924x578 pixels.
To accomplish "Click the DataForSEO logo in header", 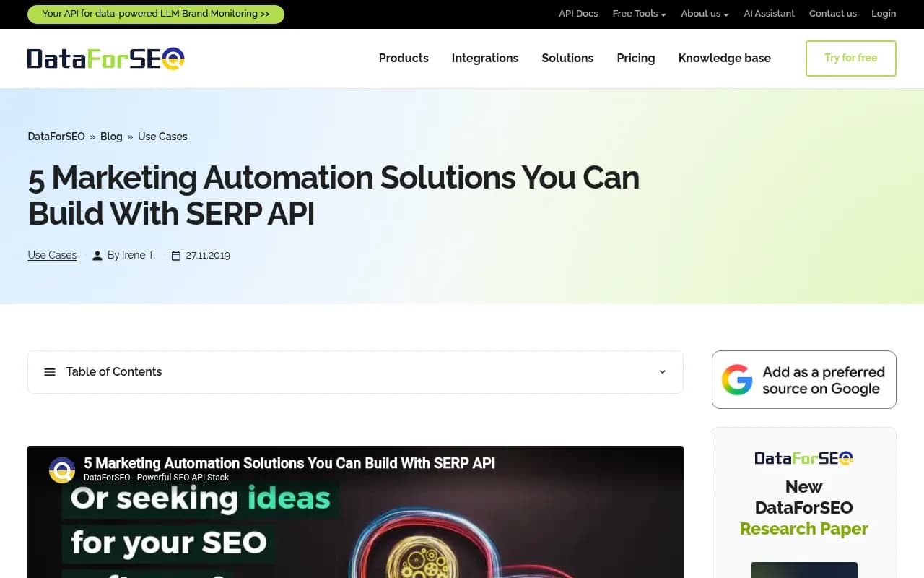I will (106, 59).
